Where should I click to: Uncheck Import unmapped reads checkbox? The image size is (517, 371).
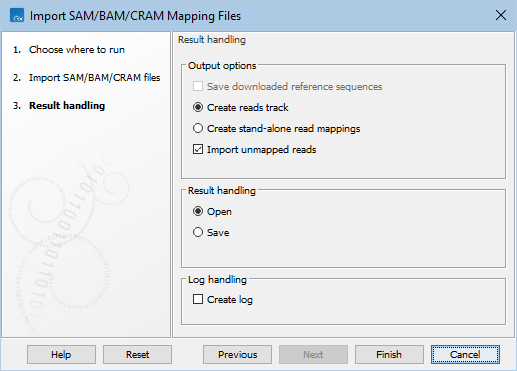click(198, 149)
